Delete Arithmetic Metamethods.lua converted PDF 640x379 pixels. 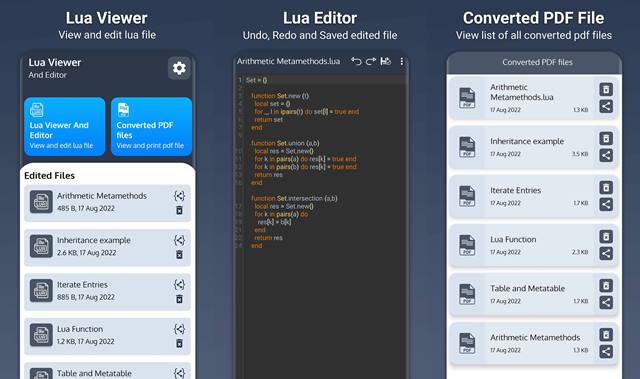pyautogui.click(x=606, y=89)
